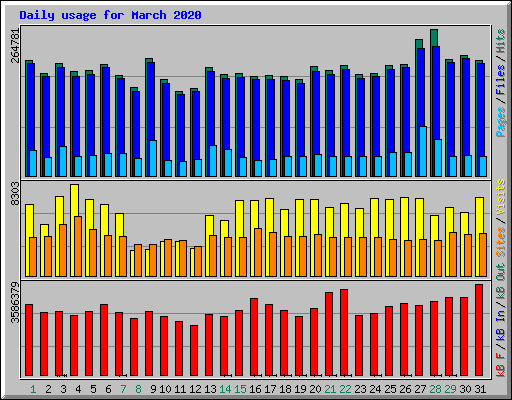Click day label 26 on x-axis
The width and height of the screenshot is (512, 400).
[x=405, y=389]
